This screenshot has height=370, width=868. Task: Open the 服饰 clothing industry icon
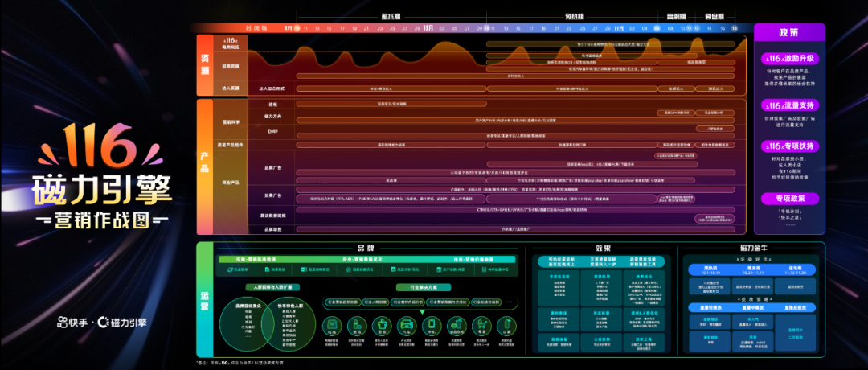click(382, 326)
